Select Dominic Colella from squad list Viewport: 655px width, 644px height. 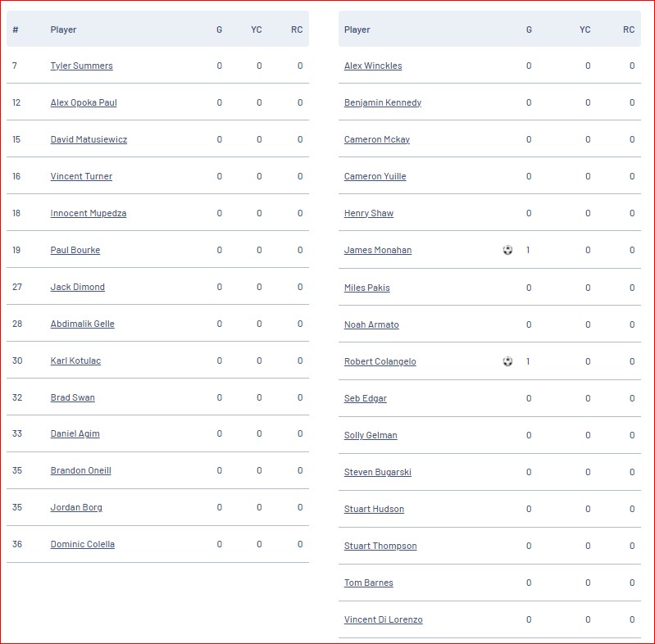click(82, 544)
